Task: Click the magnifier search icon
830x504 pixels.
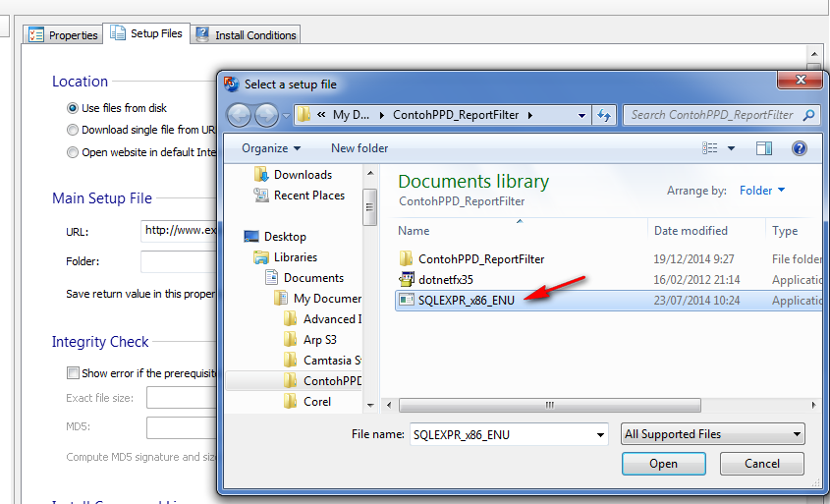Action: tap(808, 115)
